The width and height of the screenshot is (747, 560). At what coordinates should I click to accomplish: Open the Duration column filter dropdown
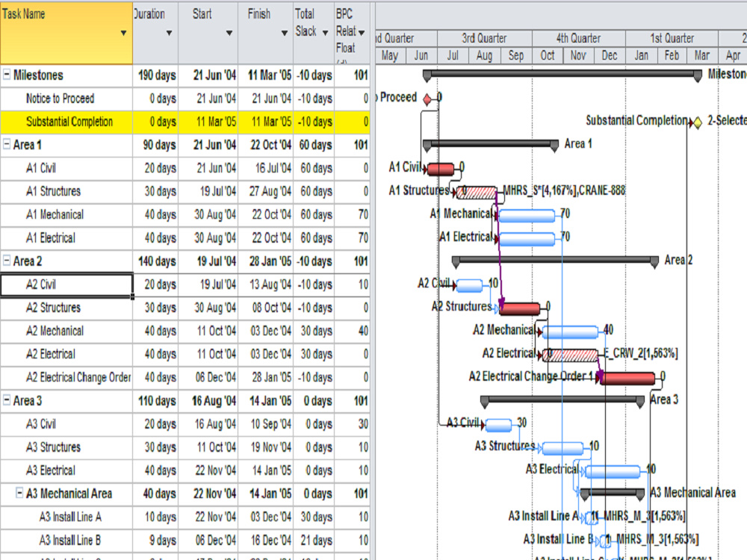(169, 33)
